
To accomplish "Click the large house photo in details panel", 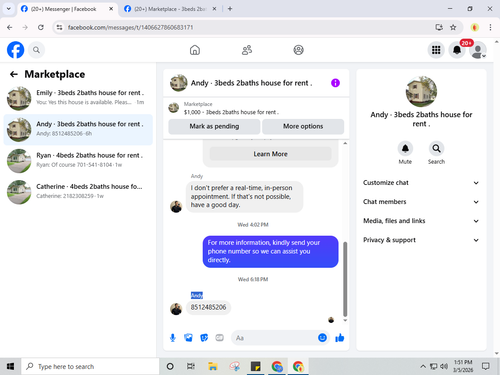I will click(x=421, y=92).
